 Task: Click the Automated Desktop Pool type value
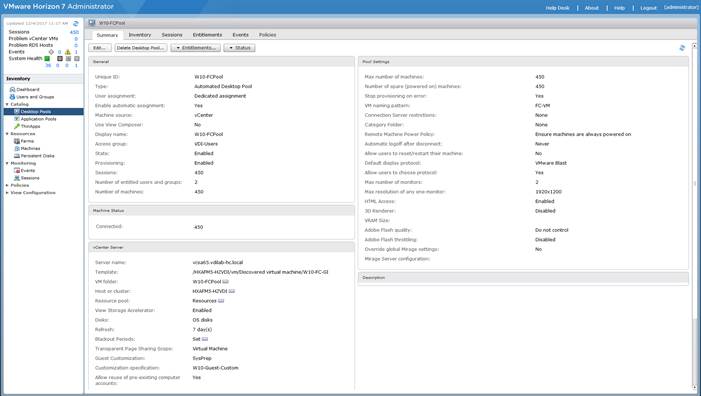pyautogui.click(x=223, y=86)
